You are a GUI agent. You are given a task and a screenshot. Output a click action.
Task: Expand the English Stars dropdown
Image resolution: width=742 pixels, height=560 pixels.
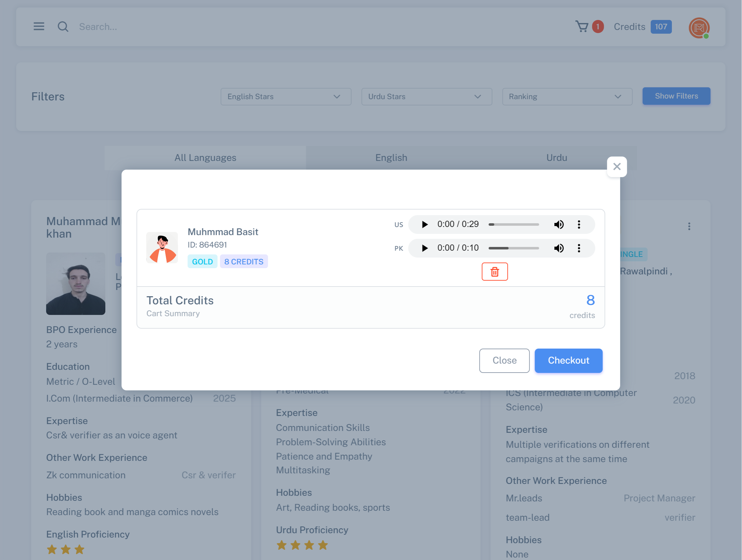point(286,97)
